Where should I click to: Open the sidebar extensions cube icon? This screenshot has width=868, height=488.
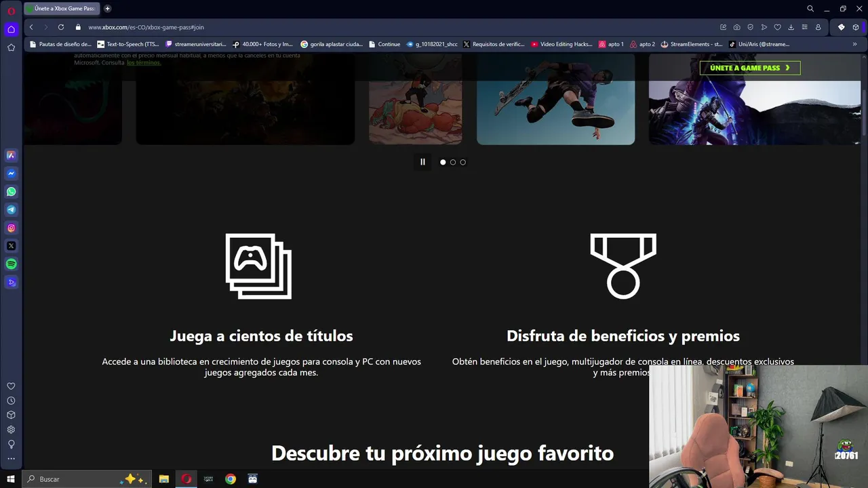pos(11,415)
